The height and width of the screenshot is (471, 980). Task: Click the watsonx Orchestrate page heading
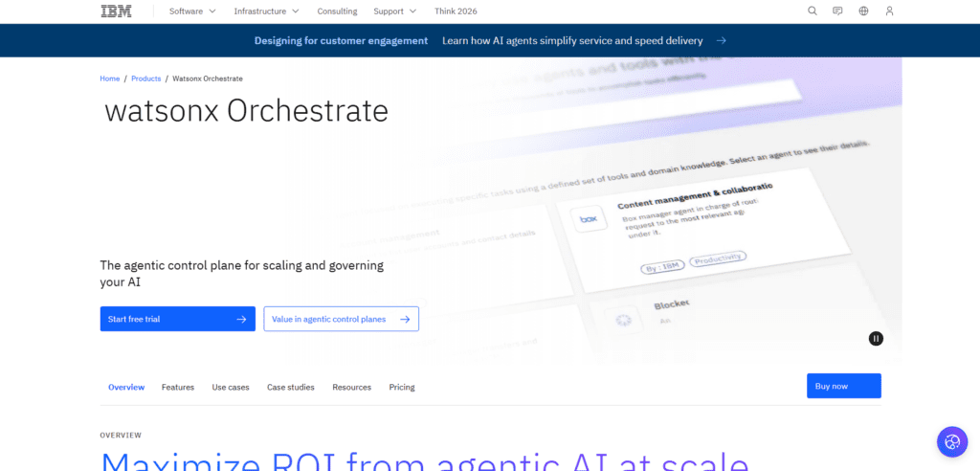click(247, 111)
